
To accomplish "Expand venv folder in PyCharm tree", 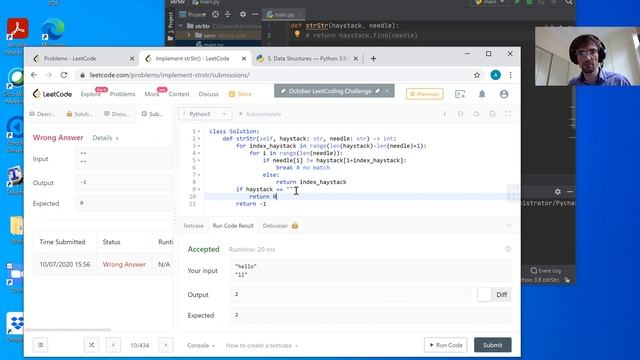I will pos(189,36).
